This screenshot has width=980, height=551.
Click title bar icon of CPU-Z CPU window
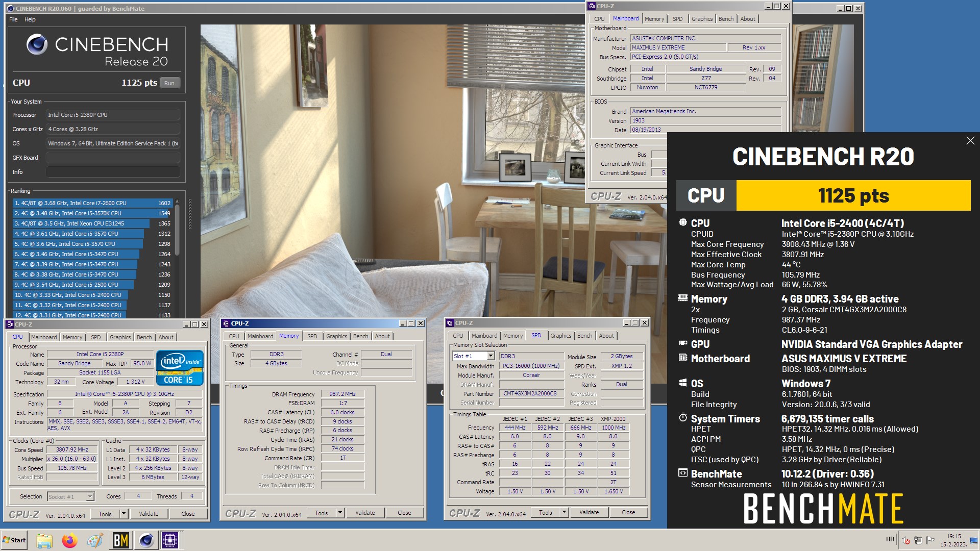9,324
